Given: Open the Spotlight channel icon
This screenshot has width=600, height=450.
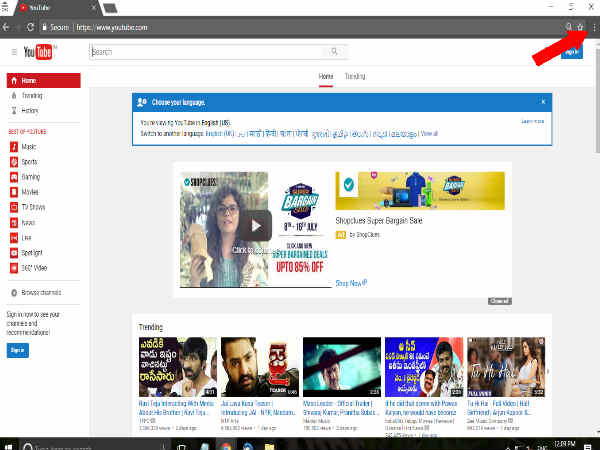Looking at the screenshot, I should click(x=14, y=253).
